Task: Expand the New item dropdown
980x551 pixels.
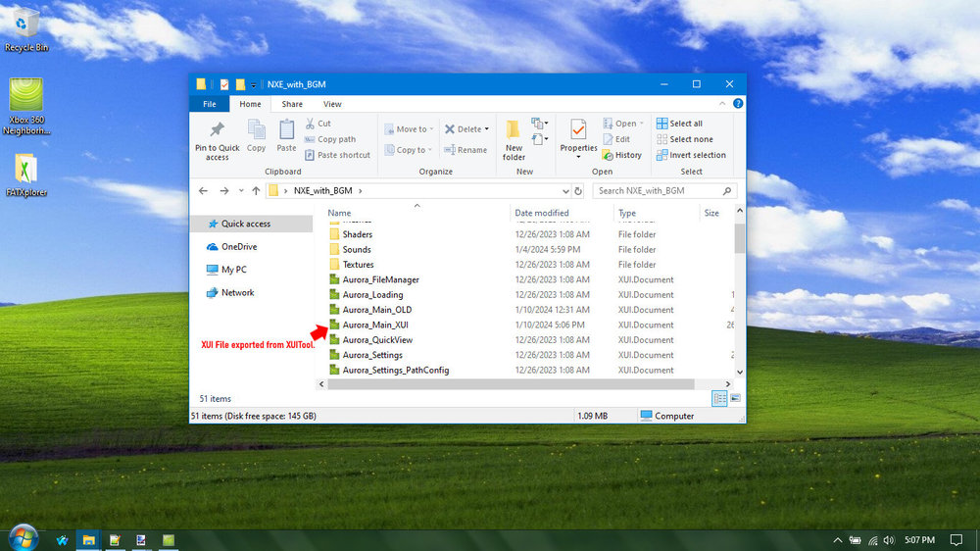Action: pyautogui.click(x=540, y=124)
